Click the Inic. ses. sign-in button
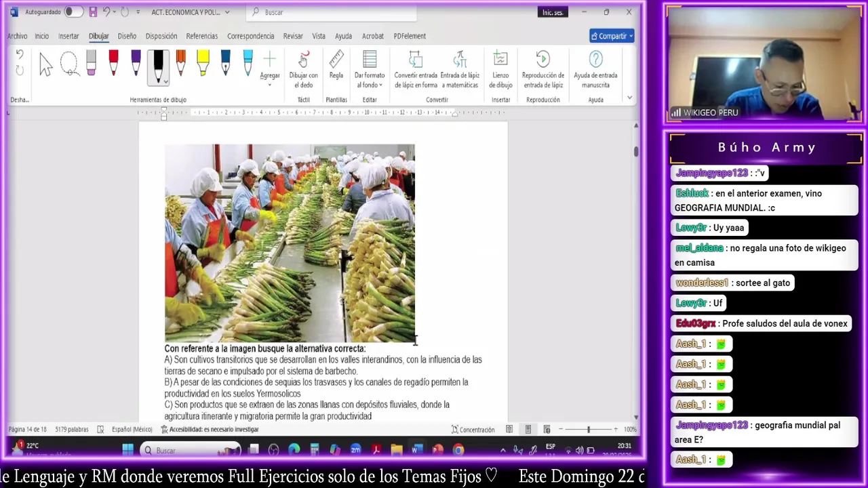 (553, 12)
